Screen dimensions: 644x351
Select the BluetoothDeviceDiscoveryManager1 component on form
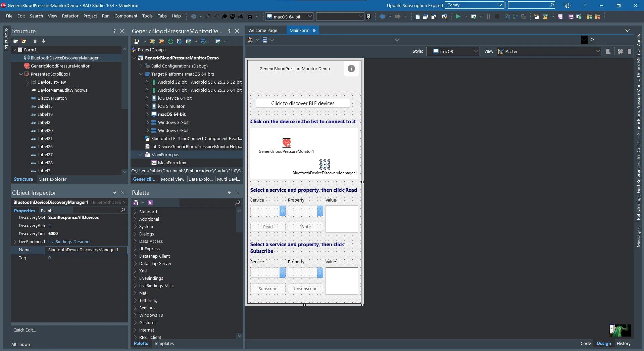(325, 164)
